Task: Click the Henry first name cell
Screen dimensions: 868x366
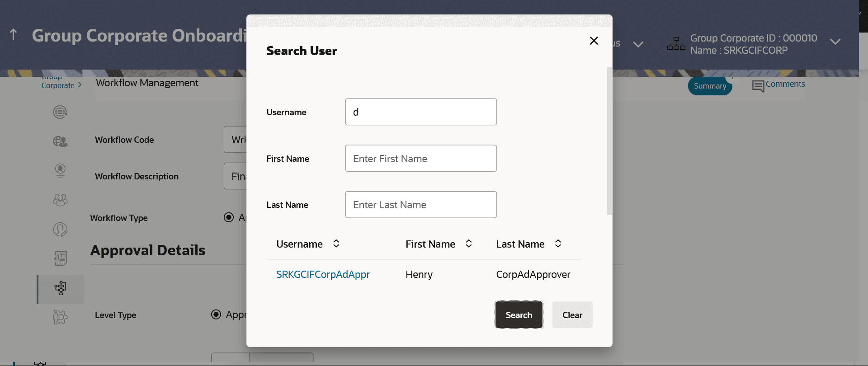Action: [x=419, y=274]
